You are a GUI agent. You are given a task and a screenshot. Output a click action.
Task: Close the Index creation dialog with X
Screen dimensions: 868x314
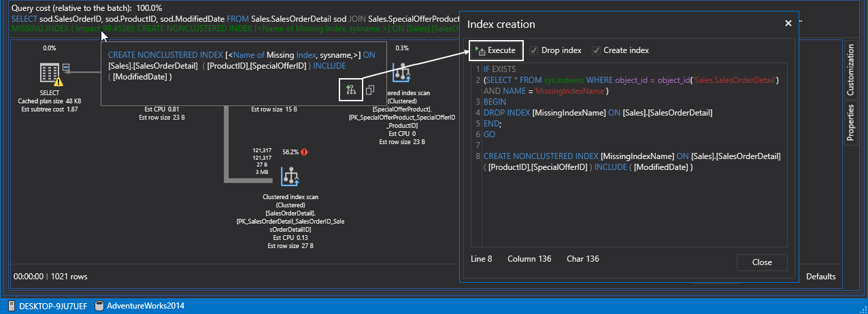click(788, 23)
